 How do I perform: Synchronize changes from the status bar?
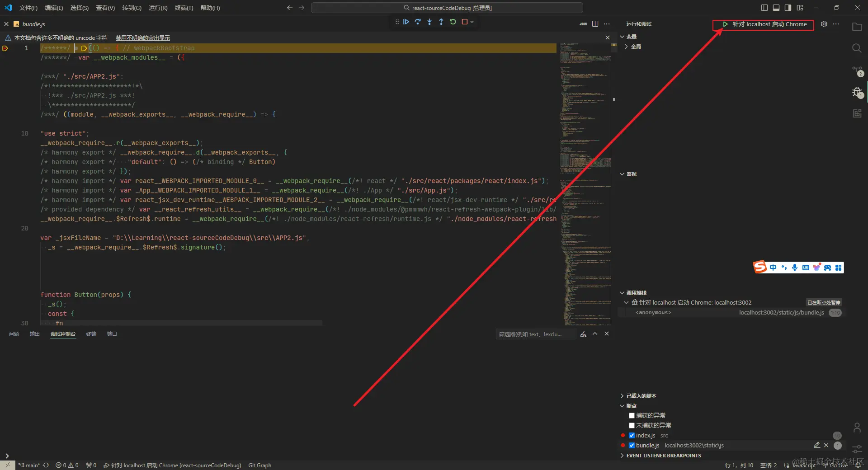(x=46, y=465)
